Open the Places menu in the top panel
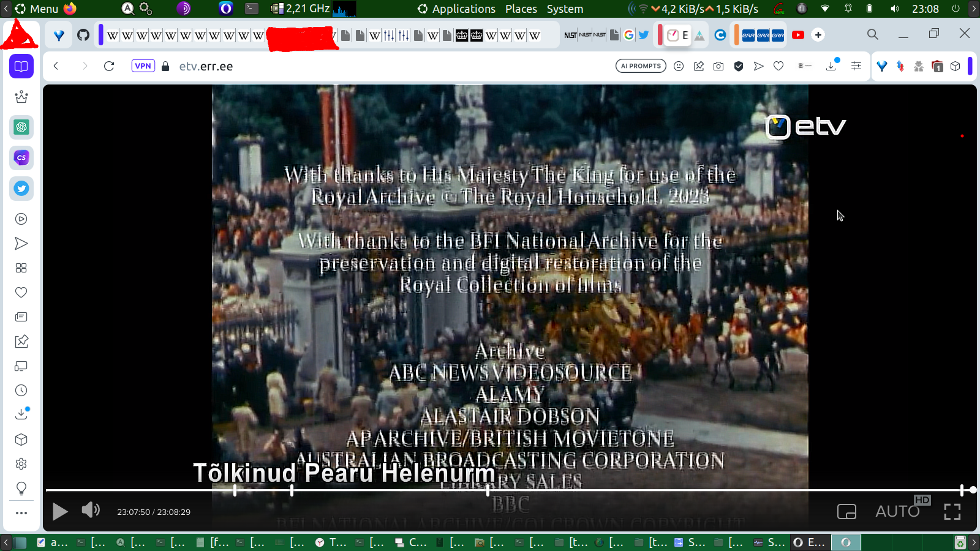980x551 pixels. pyautogui.click(x=521, y=9)
